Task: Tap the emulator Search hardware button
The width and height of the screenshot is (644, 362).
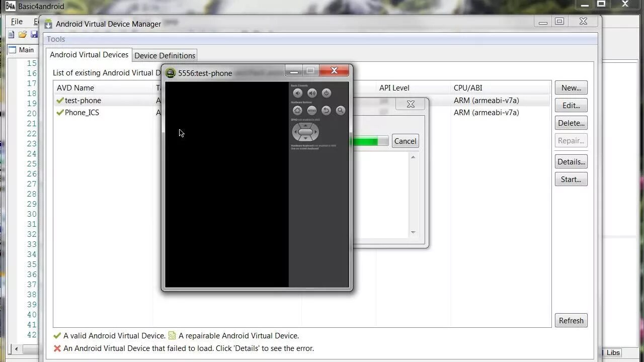Action: (x=341, y=111)
